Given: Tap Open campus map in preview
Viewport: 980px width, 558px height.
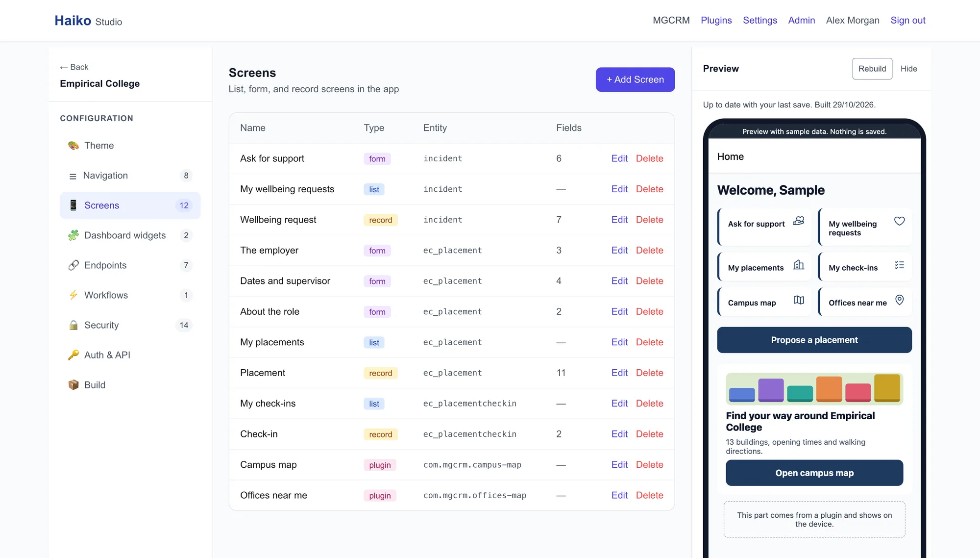Looking at the screenshot, I should (814, 473).
